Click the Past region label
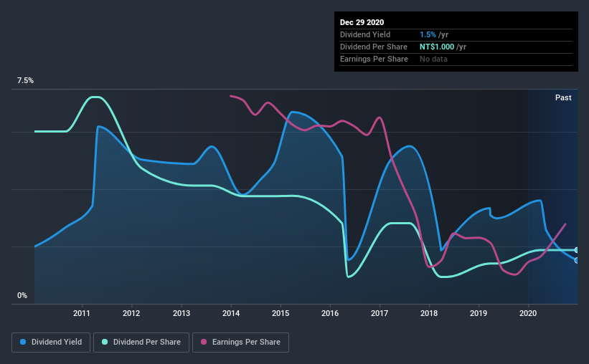Screen dimensions: 589x364 [563, 98]
